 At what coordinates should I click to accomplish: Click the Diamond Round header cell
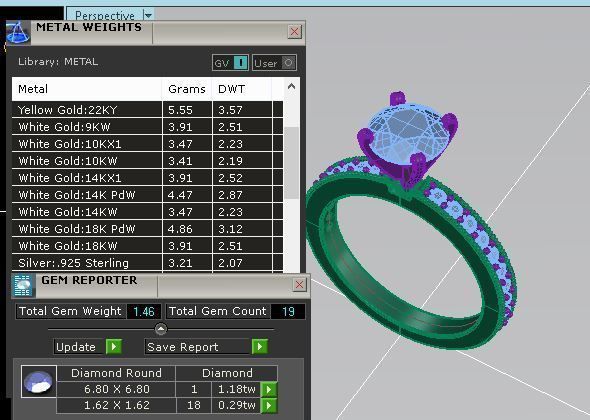[x=116, y=373]
